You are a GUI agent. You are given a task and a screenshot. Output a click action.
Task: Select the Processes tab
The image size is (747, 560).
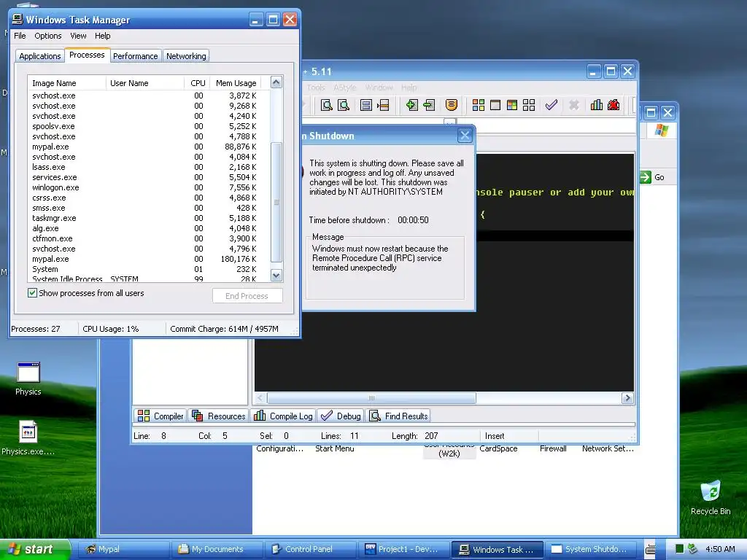coord(88,55)
